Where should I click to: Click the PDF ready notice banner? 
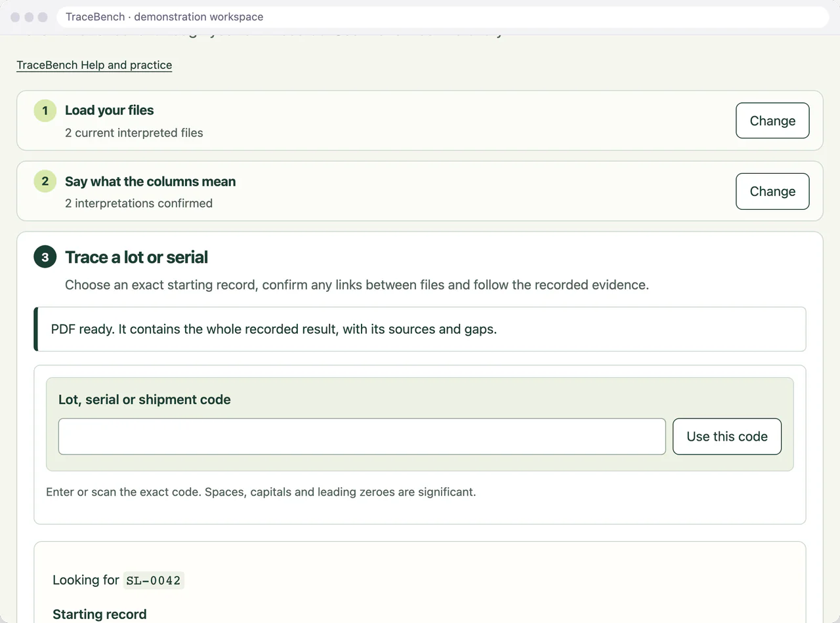420,329
